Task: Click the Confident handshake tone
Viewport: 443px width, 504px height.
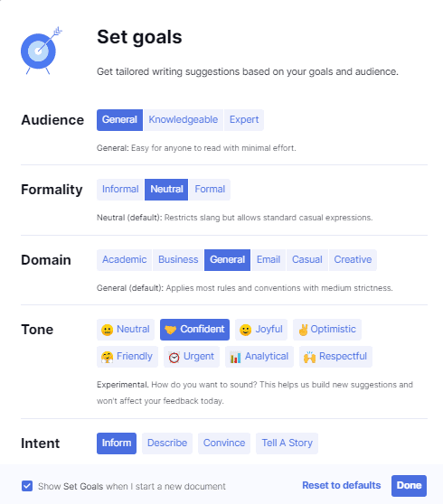Action: 194,330
